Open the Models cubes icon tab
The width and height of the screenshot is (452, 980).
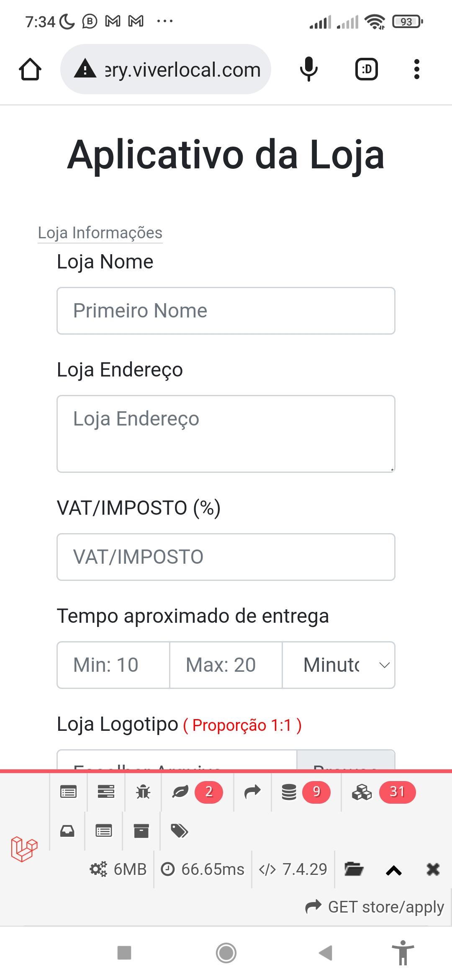click(362, 792)
